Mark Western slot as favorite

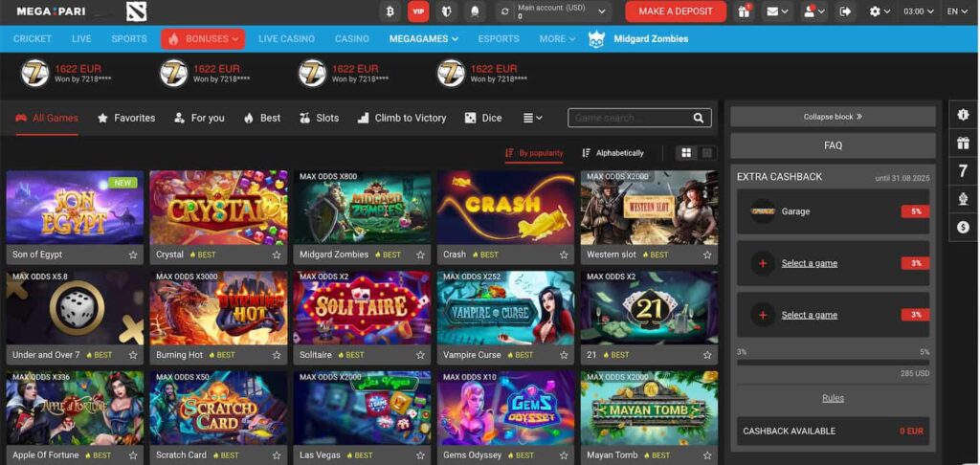pos(707,255)
